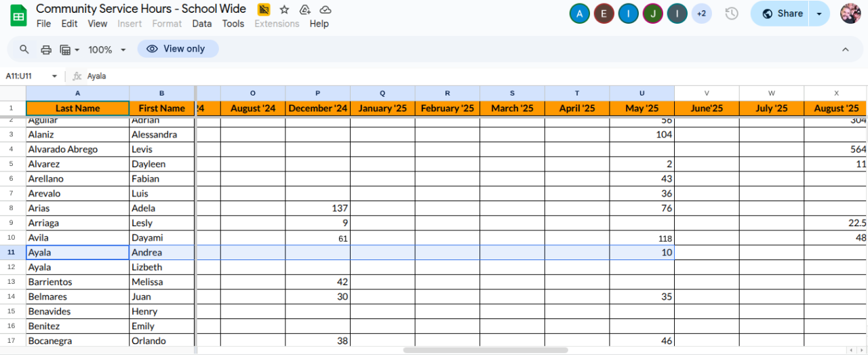The height and width of the screenshot is (355, 868).
Task: Click the Share button
Action: coord(781,14)
